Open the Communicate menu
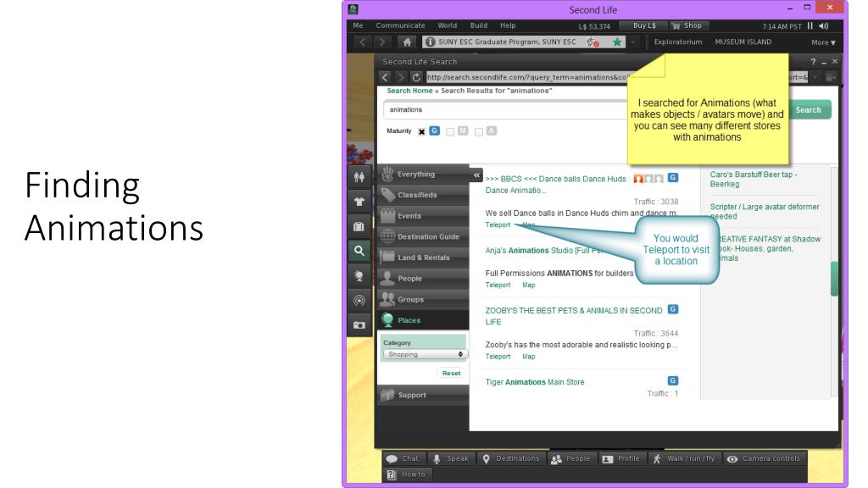This screenshot has height=488, width=868. pyautogui.click(x=400, y=25)
